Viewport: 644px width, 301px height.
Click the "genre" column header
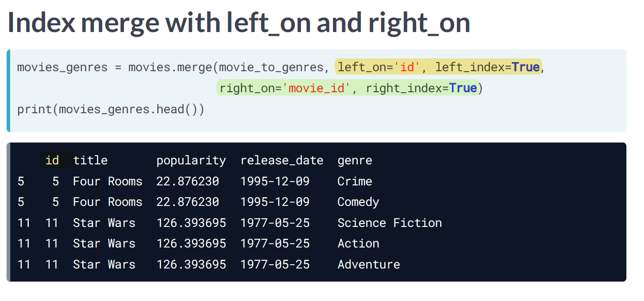[x=355, y=161]
